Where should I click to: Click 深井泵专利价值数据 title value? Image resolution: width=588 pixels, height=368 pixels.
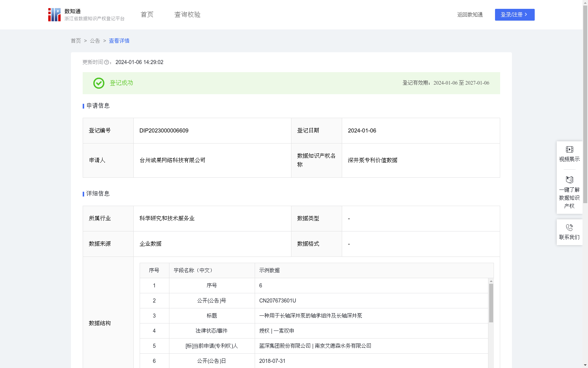373,160
